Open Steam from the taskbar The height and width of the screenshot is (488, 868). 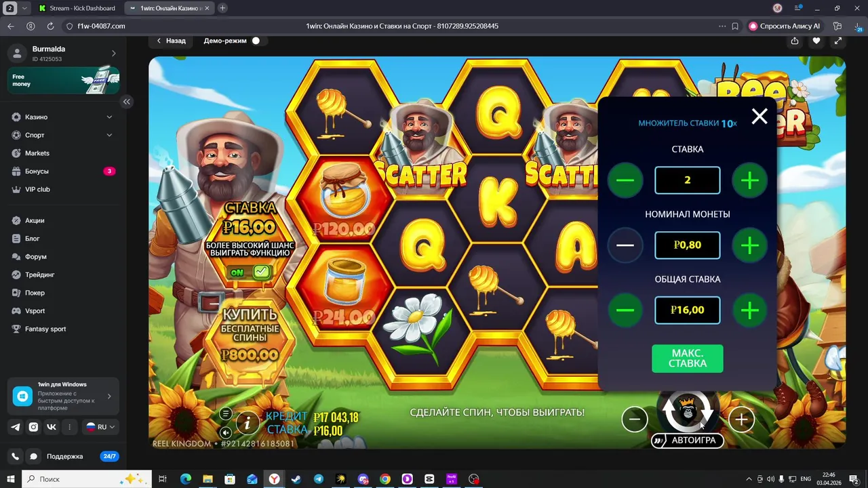[296, 479]
